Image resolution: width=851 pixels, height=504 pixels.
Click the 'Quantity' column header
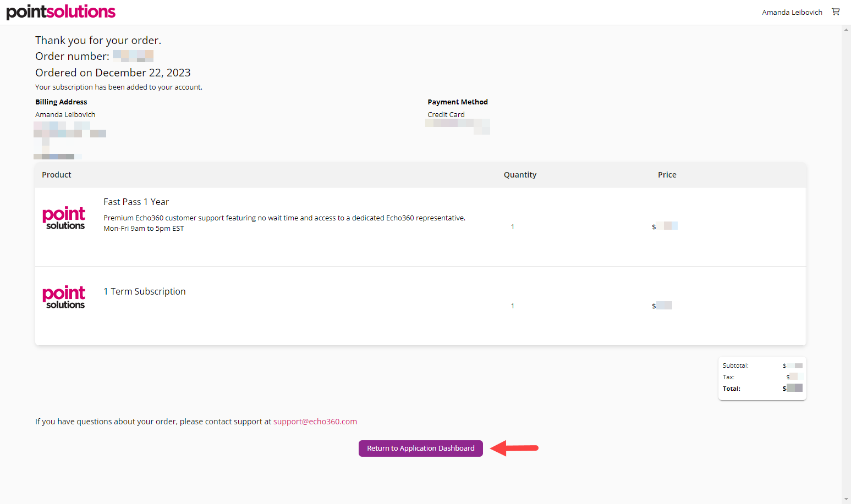520,175
